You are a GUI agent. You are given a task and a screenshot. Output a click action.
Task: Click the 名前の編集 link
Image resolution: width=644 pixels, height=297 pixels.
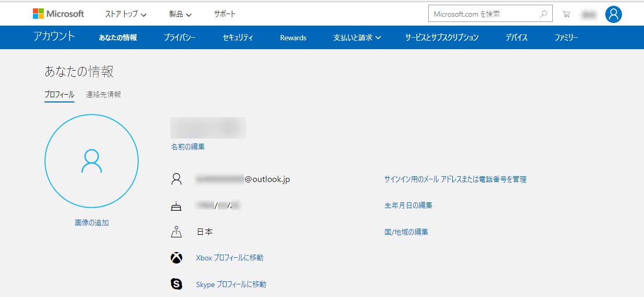[x=188, y=147]
